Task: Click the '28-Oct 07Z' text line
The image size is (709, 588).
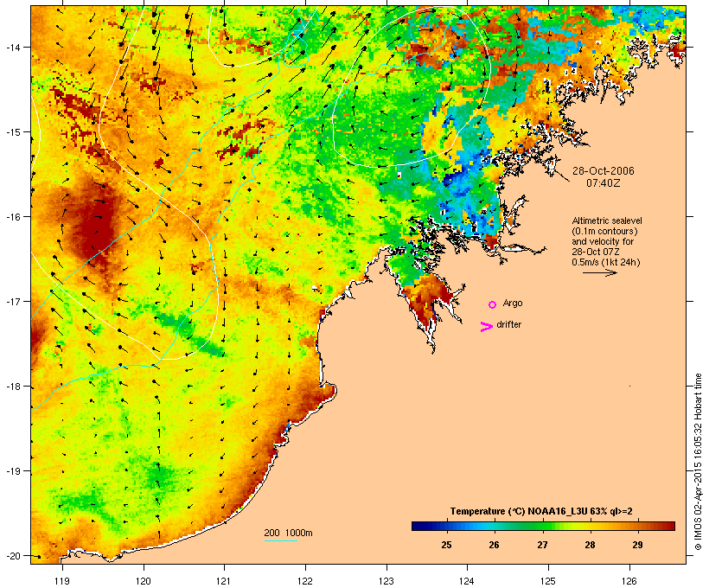Action: [x=596, y=252]
